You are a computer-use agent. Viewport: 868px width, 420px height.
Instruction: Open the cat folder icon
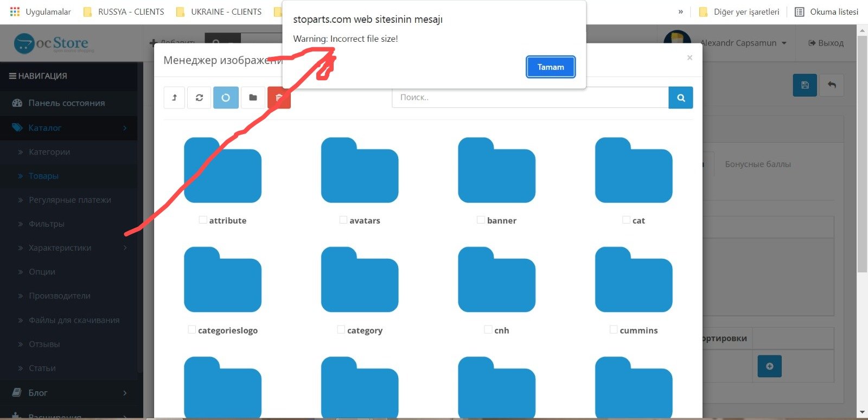(634, 170)
